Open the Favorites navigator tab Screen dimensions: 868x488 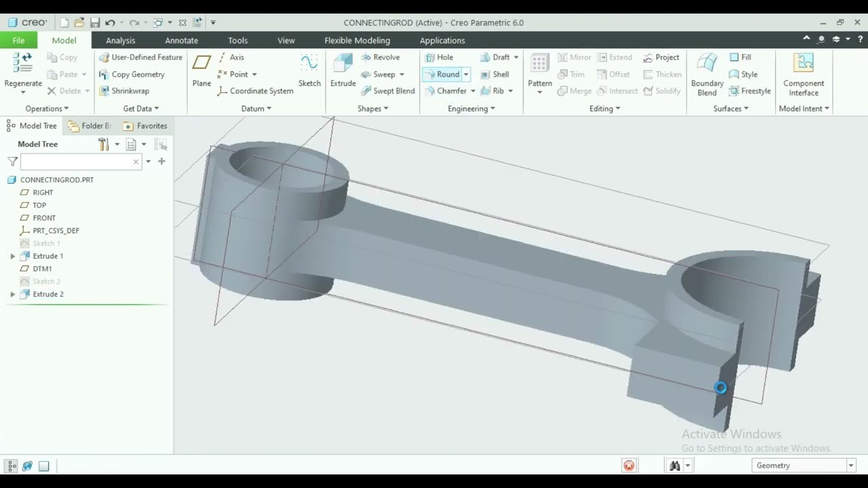point(145,126)
